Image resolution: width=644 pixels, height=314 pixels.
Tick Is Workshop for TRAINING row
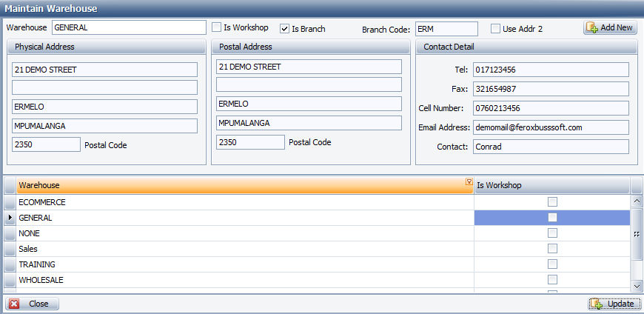click(552, 264)
